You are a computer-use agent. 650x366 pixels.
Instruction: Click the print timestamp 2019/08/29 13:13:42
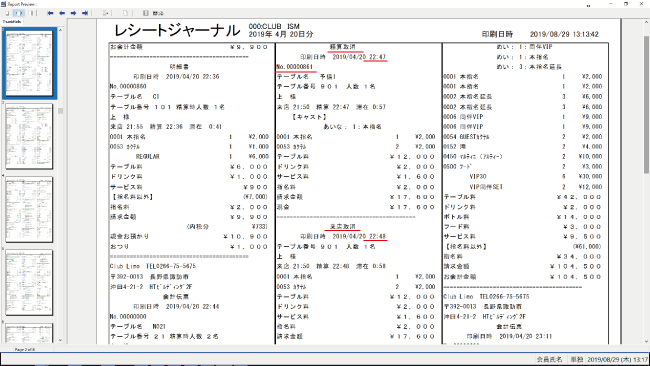click(x=564, y=34)
